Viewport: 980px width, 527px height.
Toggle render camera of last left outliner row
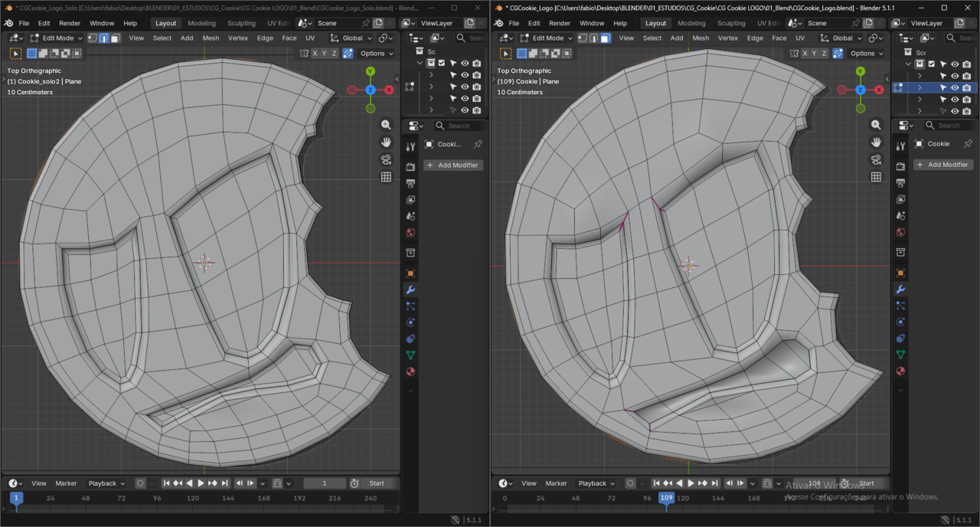[476, 110]
